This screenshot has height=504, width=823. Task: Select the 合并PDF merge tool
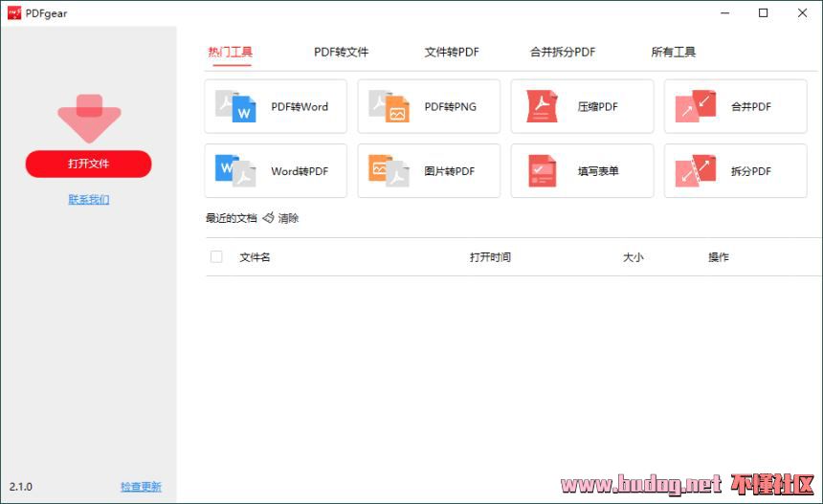coord(735,106)
